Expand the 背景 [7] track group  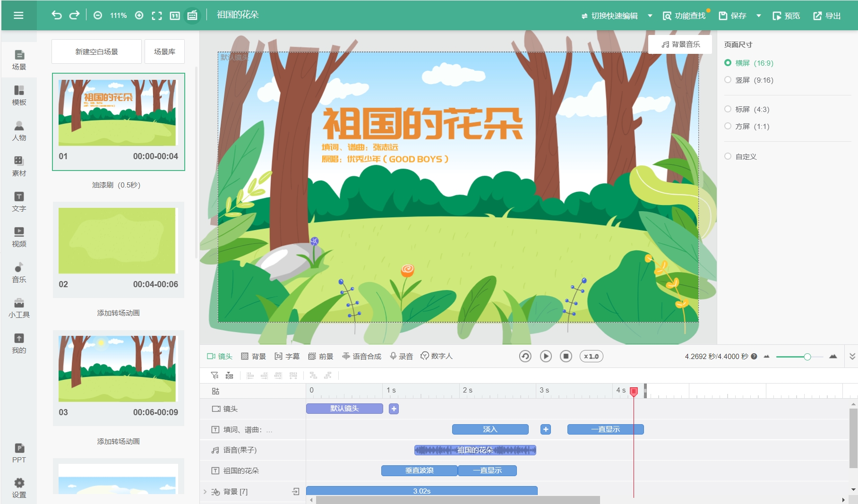click(x=205, y=492)
